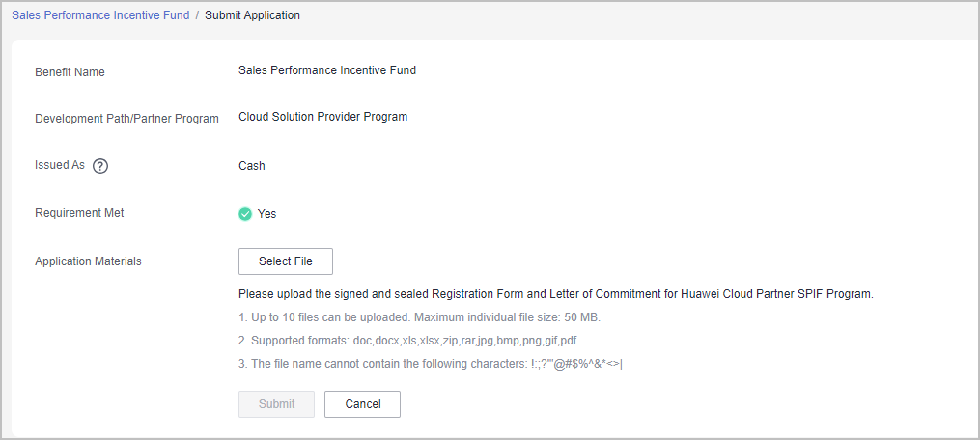Click the help icon beside Issued As
This screenshot has height=440, width=980.
[100, 166]
